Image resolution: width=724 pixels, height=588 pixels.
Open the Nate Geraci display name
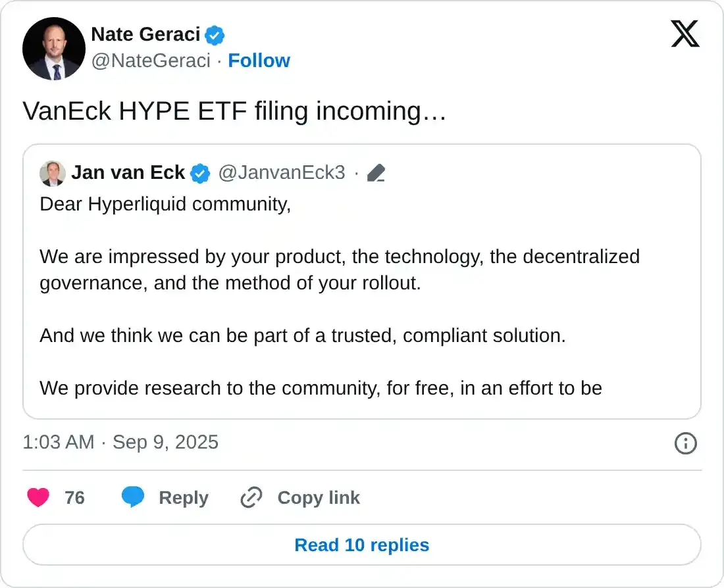tap(145, 34)
